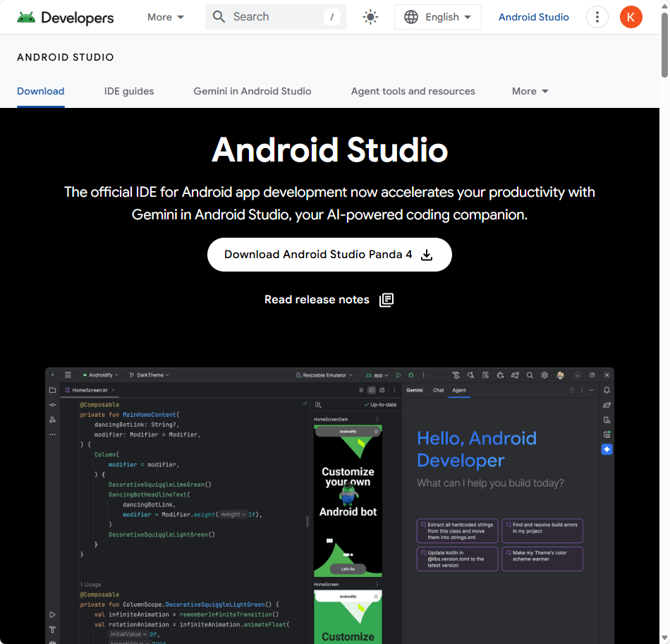Open the Project folder tool window icon

(53, 390)
